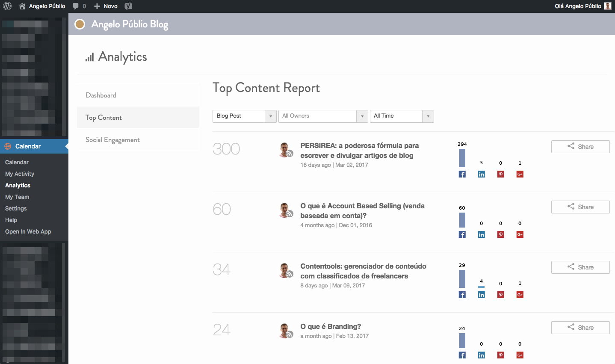Switch to the Social Engagement tab

pyautogui.click(x=112, y=139)
